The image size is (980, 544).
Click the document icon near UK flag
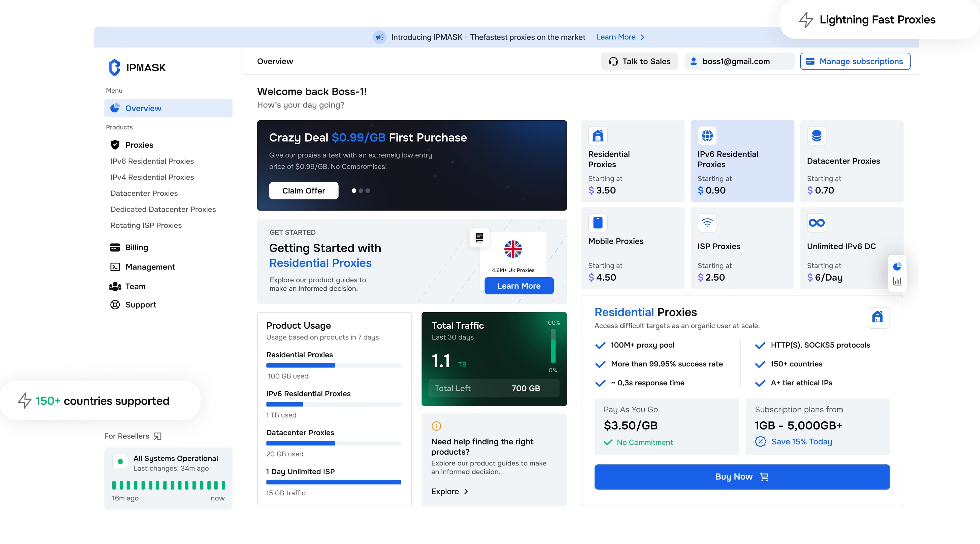click(479, 238)
